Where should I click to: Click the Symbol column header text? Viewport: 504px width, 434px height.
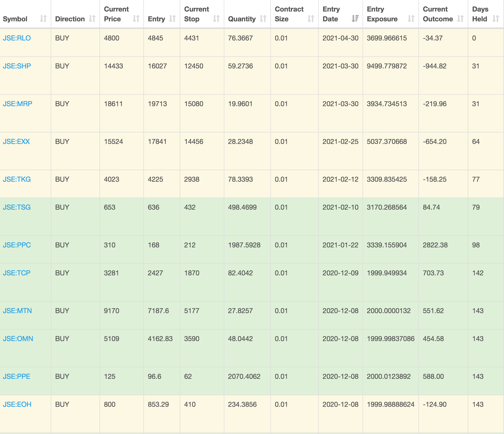point(15,19)
